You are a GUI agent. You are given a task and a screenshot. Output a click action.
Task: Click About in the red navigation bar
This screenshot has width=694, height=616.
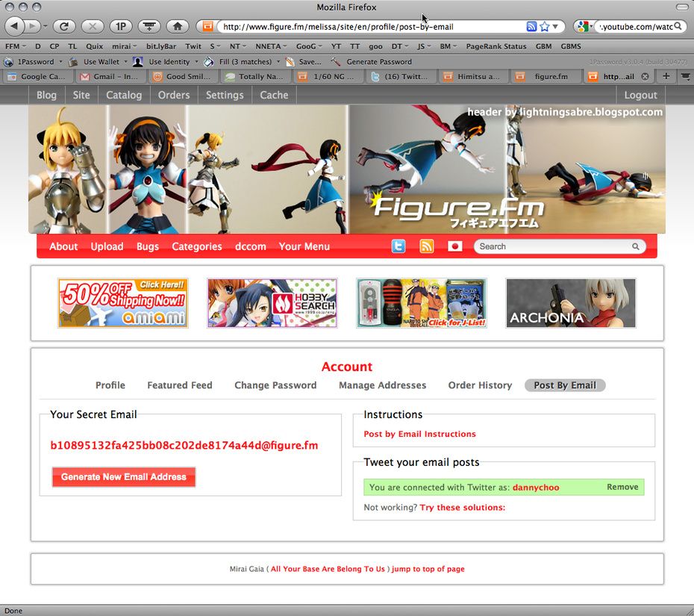pos(63,246)
